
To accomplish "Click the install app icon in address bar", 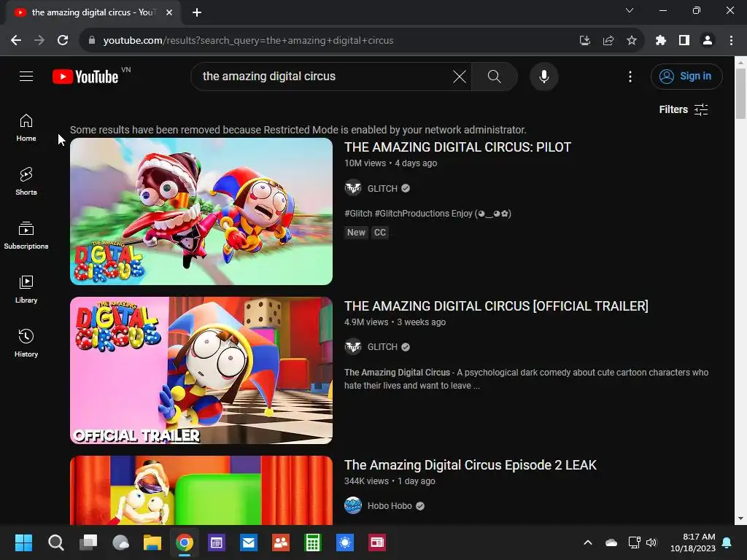I will point(584,41).
